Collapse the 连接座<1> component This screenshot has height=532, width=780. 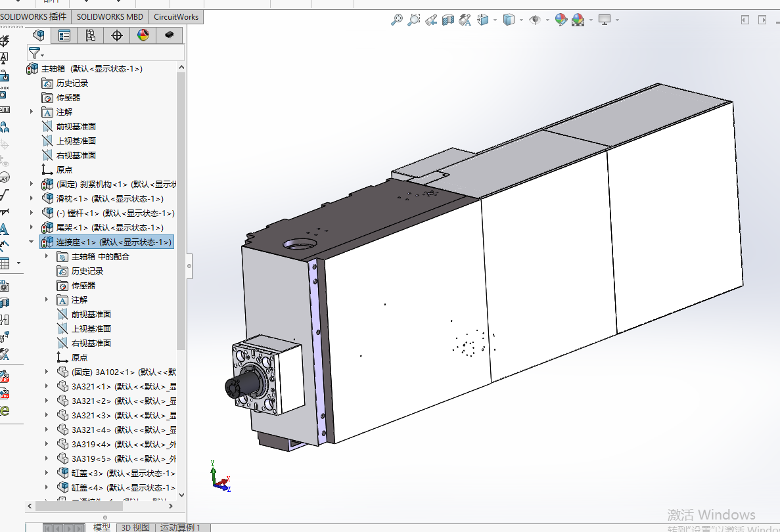[32, 242]
